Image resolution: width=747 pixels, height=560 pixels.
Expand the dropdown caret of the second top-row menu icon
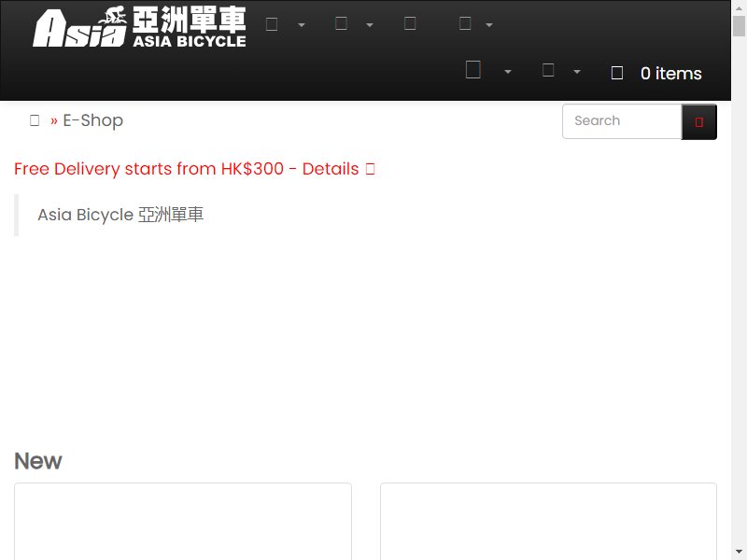tap(370, 25)
